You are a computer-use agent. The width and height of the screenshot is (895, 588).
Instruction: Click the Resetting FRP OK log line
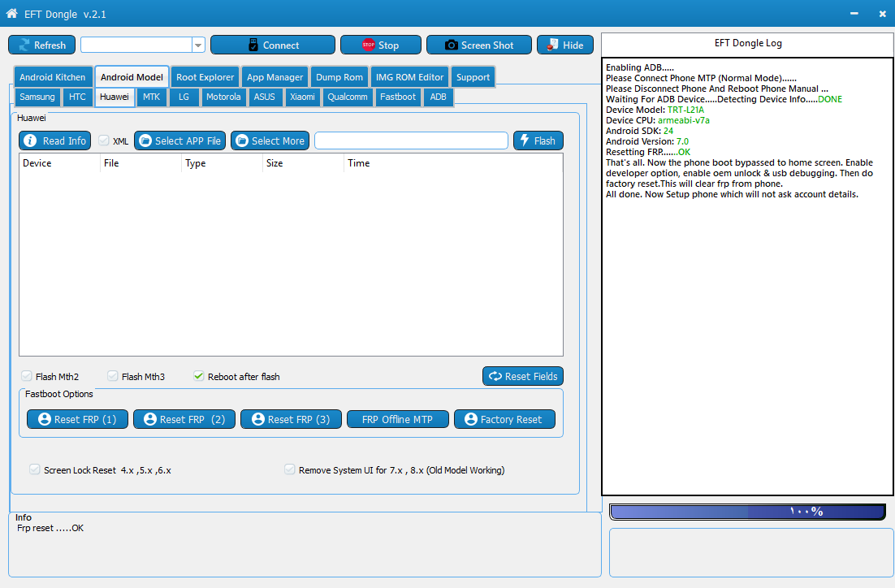tap(648, 152)
